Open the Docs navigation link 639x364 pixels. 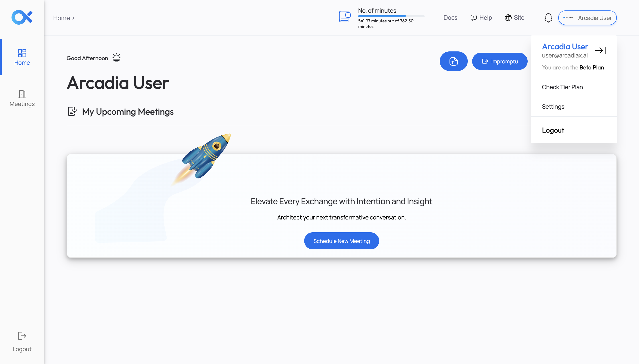450,18
